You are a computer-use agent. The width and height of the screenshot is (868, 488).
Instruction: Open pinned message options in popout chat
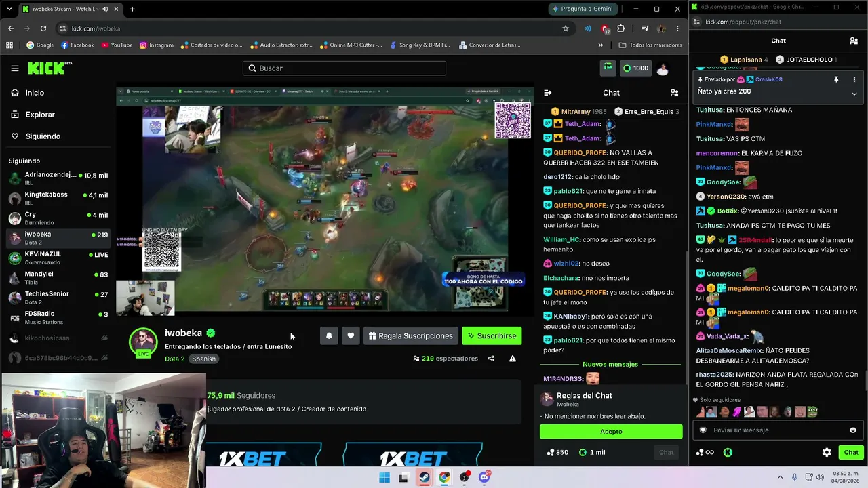pos(854,79)
